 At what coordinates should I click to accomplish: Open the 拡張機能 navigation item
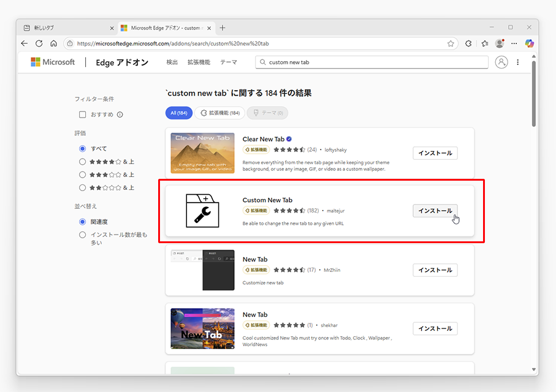[x=199, y=62]
